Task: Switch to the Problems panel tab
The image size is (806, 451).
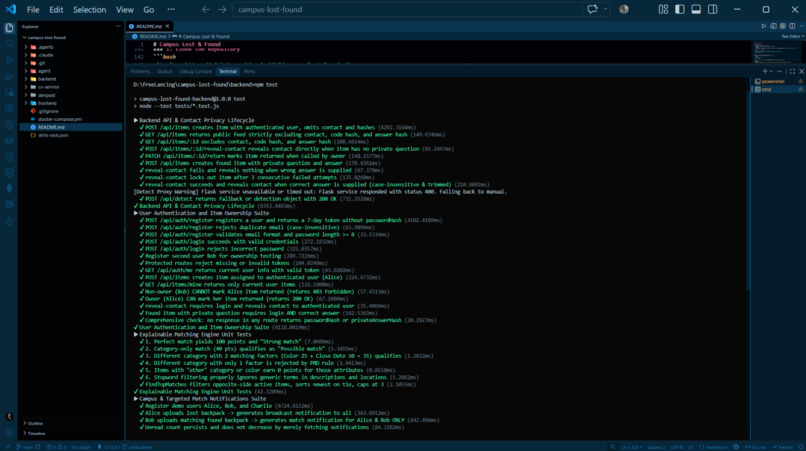Action: [140, 71]
